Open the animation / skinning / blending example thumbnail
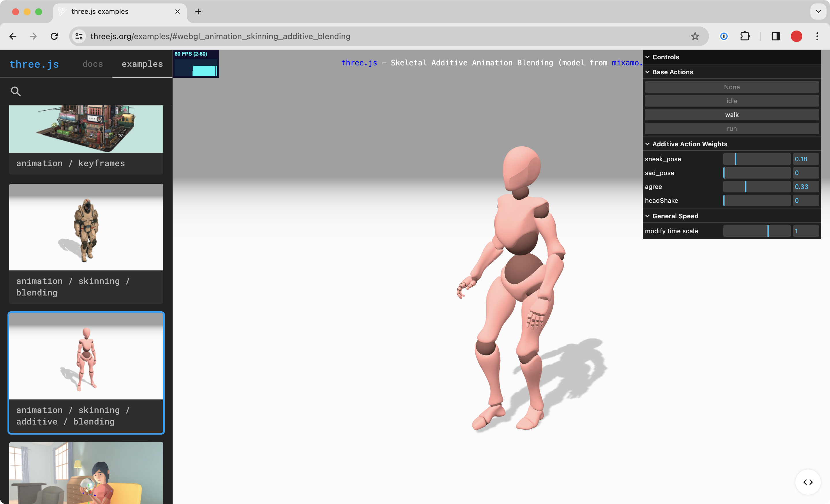This screenshot has width=830, height=504. click(86, 227)
